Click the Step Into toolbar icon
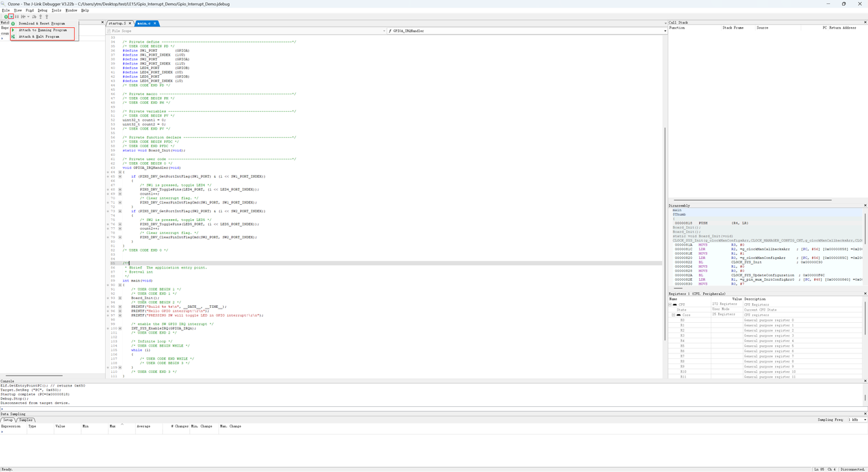This screenshot has width=868, height=472. (x=41, y=16)
